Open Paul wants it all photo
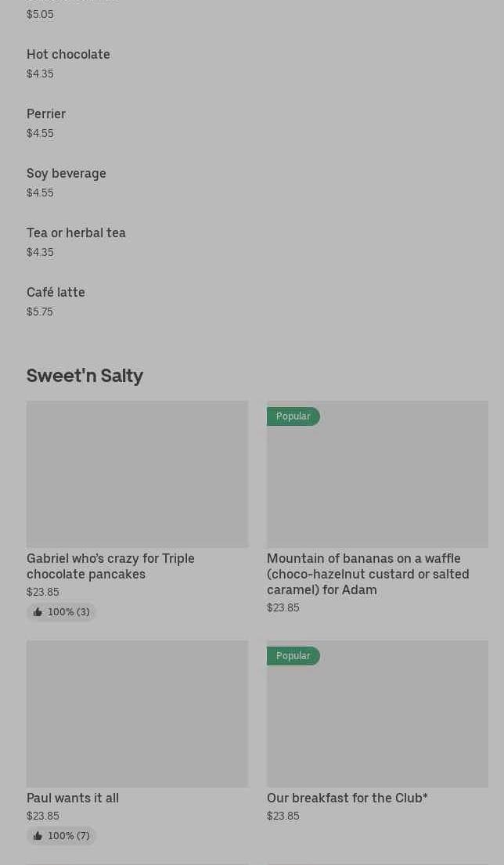The image size is (504, 865). pyautogui.click(x=137, y=714)
